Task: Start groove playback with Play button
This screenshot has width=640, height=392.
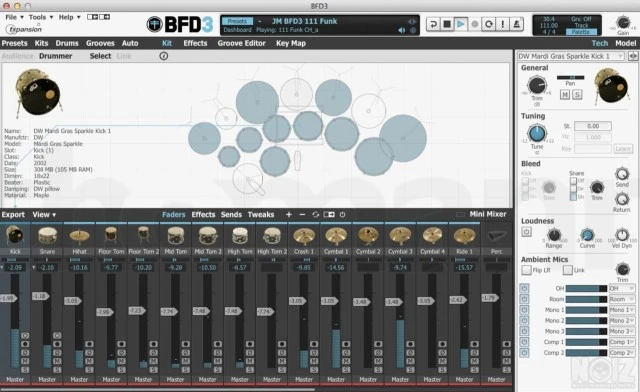Action: [x=461, y=24]
